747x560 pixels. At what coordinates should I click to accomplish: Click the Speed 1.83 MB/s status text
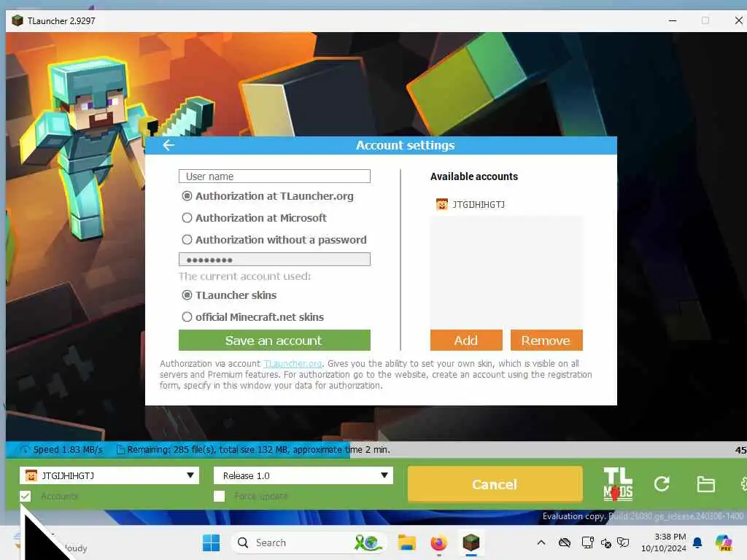point(68,449)
